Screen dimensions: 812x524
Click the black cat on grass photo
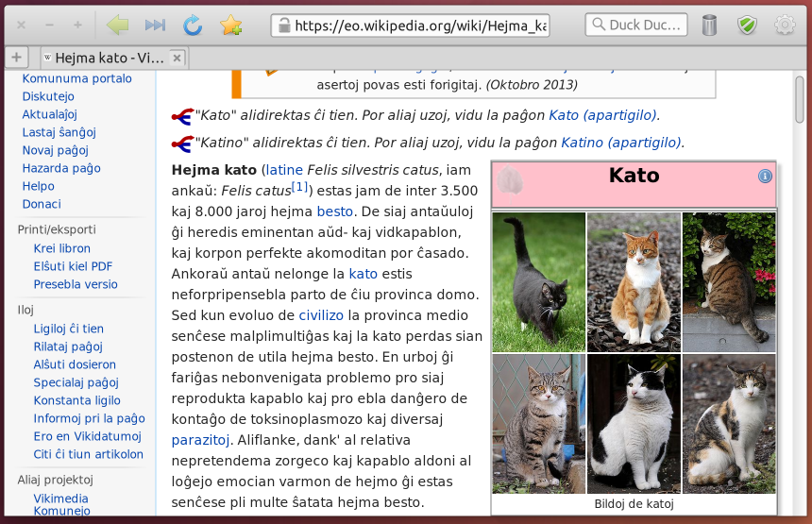point(538,282)
